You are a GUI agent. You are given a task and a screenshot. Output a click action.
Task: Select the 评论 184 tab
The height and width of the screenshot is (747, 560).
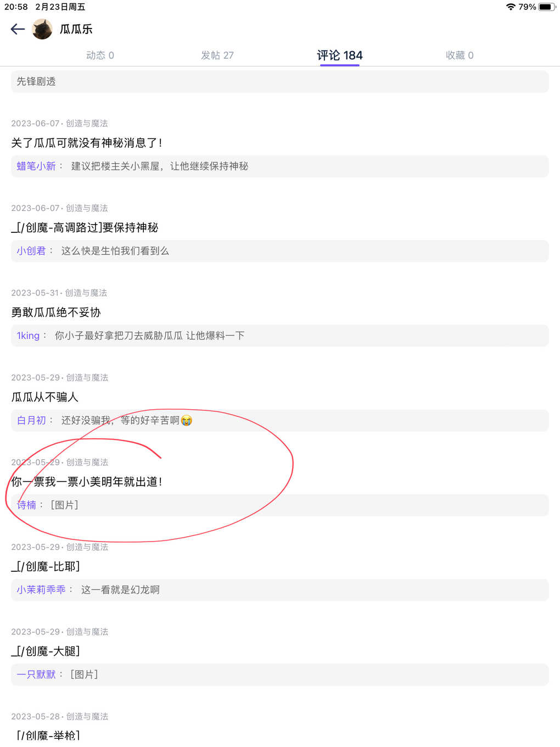[340, 55]
